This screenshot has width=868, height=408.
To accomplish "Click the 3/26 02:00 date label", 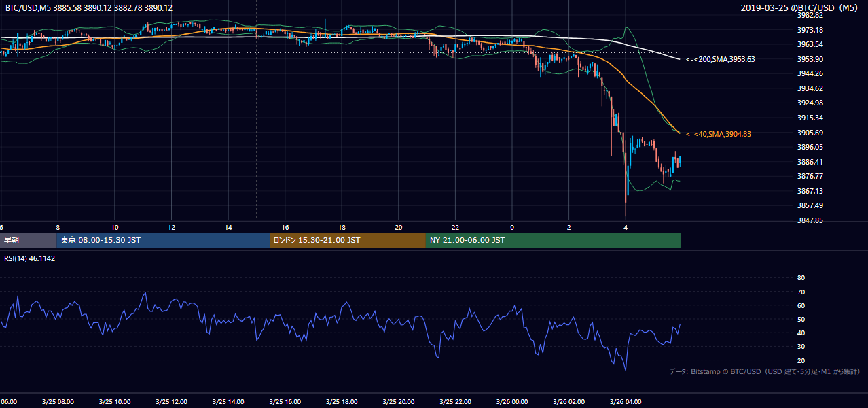I will coord(569,402).
